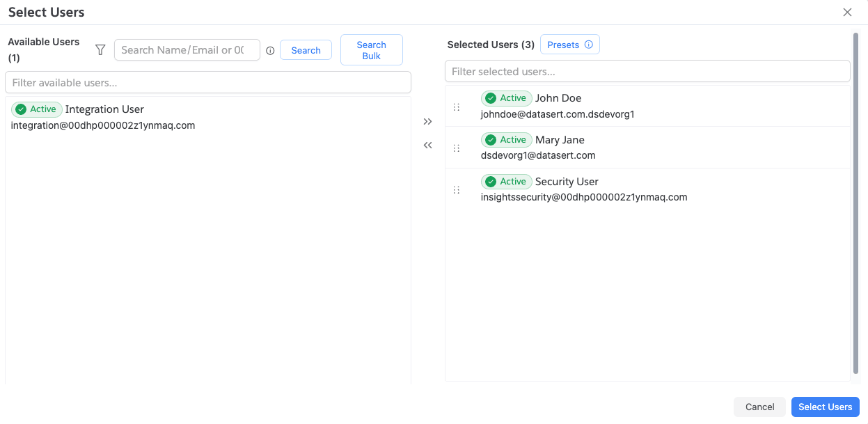Click the filter funnel icon
The width and height of the screenshot is (868, 424).
[100, 50]
